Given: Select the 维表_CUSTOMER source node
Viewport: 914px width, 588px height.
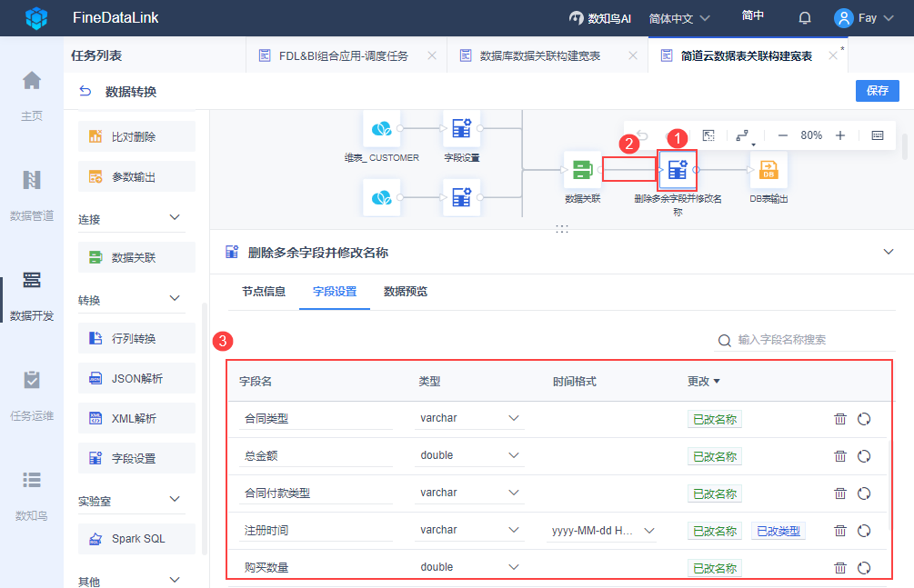Looking at the screenshot, I should [382, 129].
